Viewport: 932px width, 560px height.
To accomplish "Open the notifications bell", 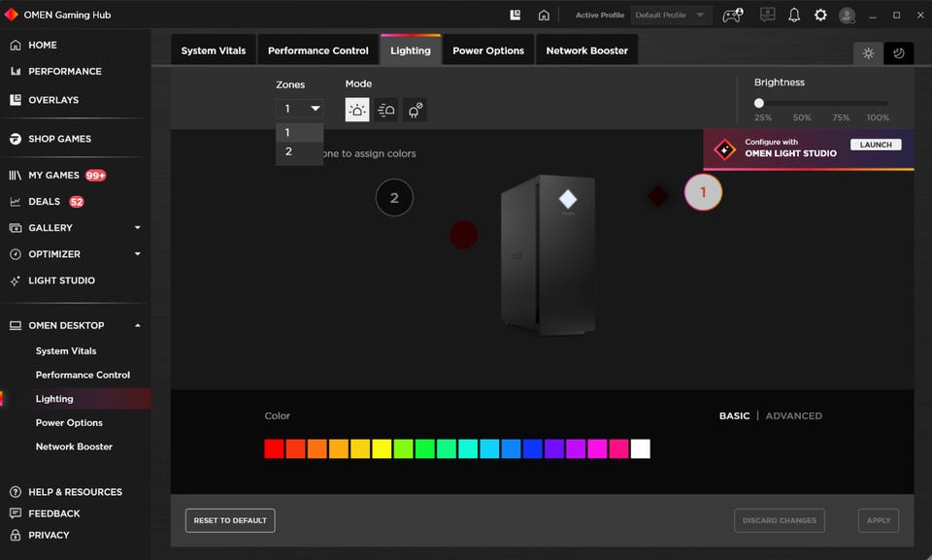I will pos(794,16).
